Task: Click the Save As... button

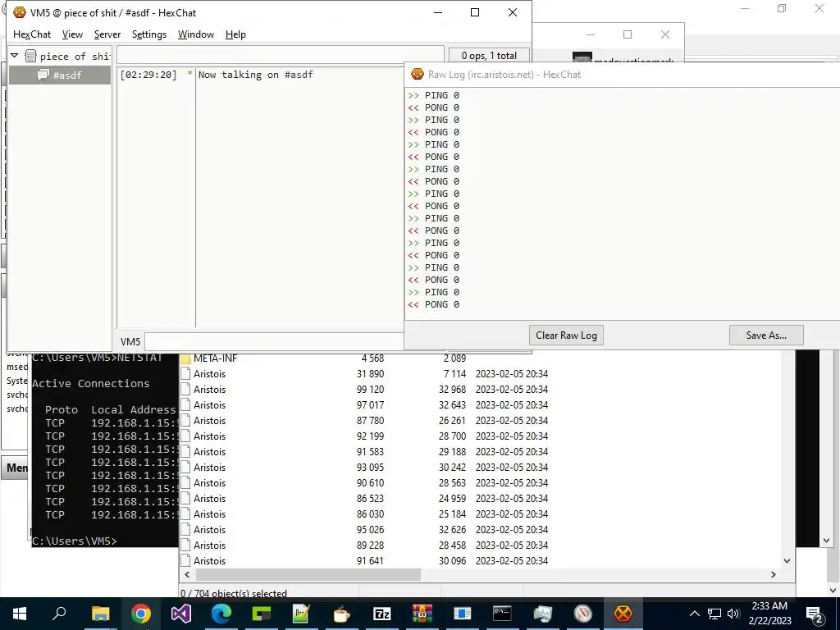Action: tap(766, 336)
